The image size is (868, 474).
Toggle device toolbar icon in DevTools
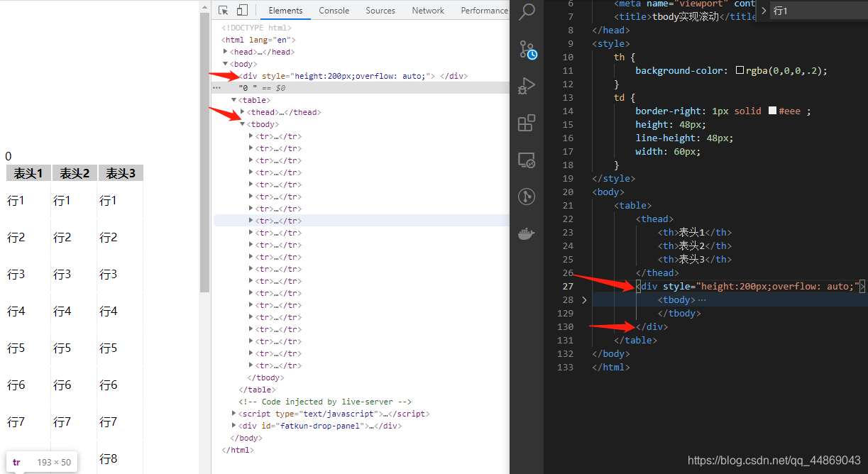pyautogui.click(x=242, y=10)
